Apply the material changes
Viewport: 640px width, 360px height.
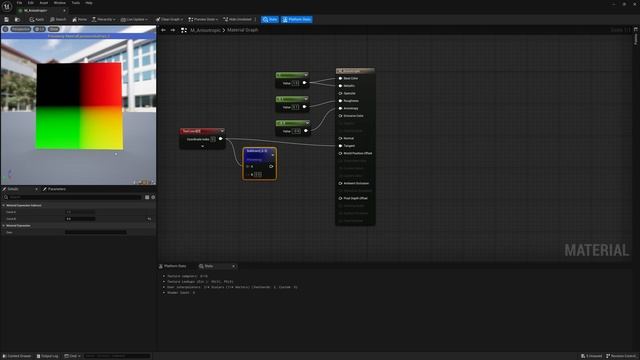tap(36, 20)
